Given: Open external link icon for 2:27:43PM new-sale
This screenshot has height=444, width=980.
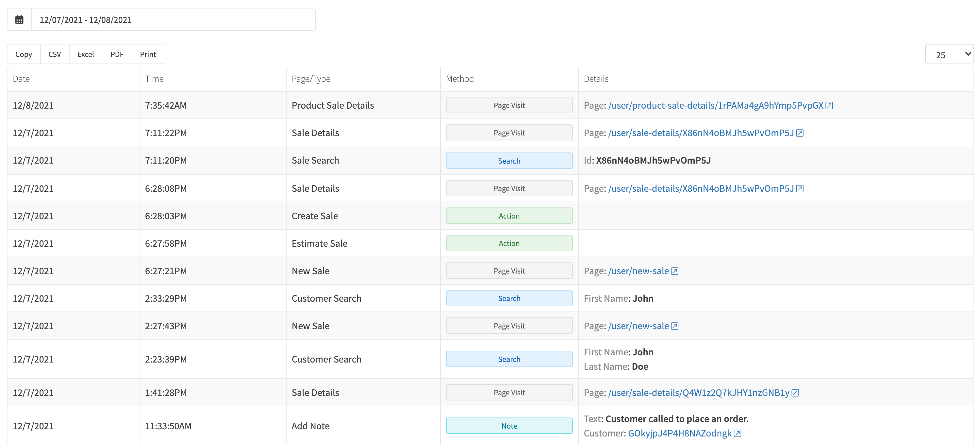Looking at the screenshot, I should 675,326.
